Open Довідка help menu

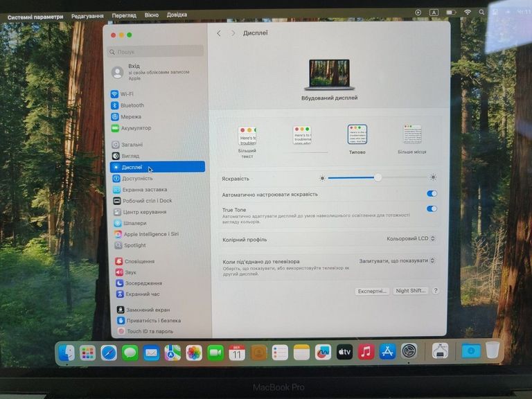pos(177,15)
